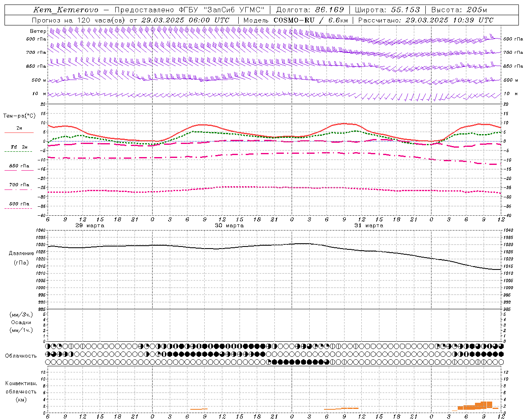Click the 850 гПа temperature legend entry
The image size is (525, 420).
(19, 166)
